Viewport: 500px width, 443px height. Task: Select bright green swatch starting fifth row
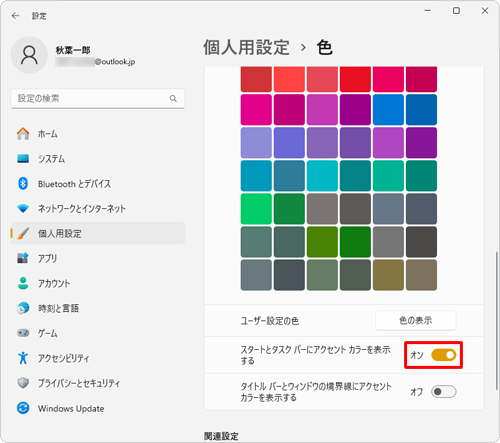(x=256, y=209)
